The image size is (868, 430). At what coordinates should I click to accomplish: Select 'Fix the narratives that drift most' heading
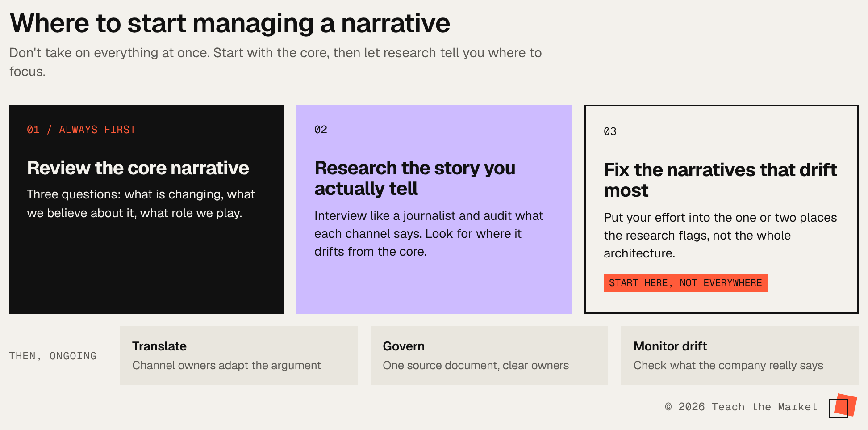point(720,180)
